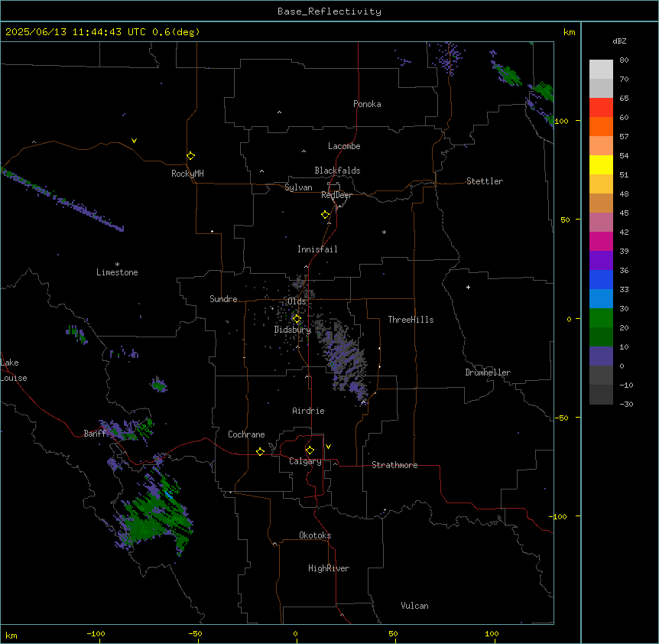Pick the purple swatch between 39 and 36
This screenshot has width=659, height=644.
(x=601, y=261)
